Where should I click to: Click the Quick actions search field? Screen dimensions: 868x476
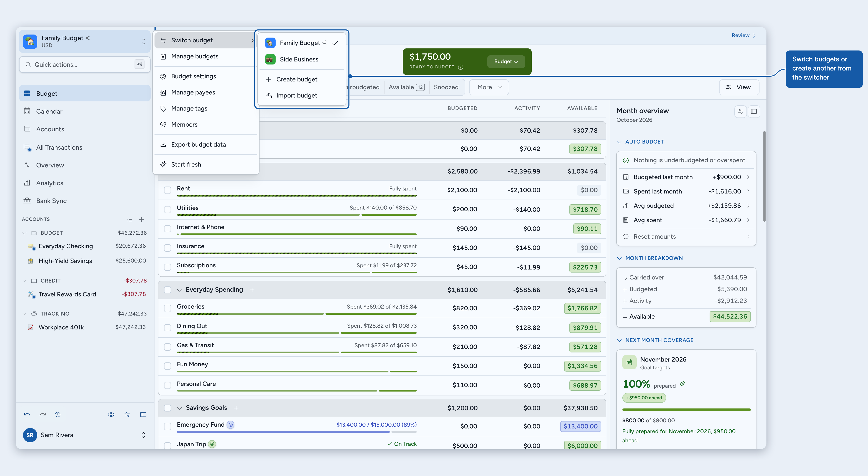pyautogui.click(x=85, y=64)
